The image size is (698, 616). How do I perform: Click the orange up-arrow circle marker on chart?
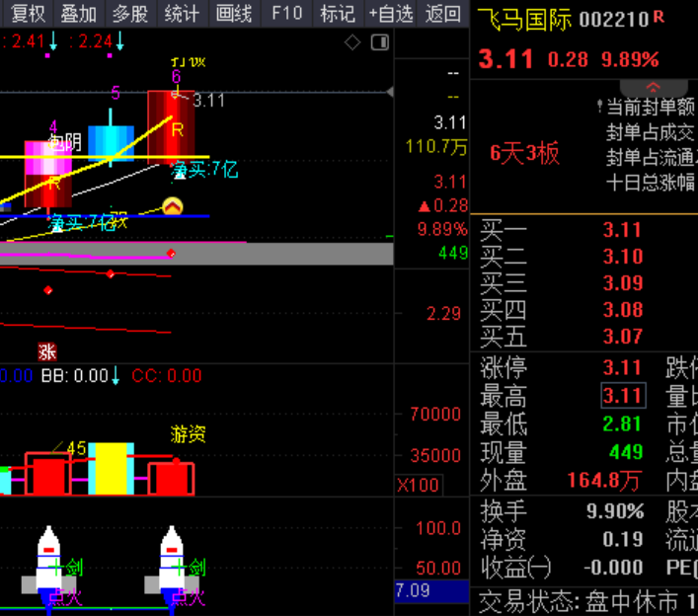click(x=173, y=206)
